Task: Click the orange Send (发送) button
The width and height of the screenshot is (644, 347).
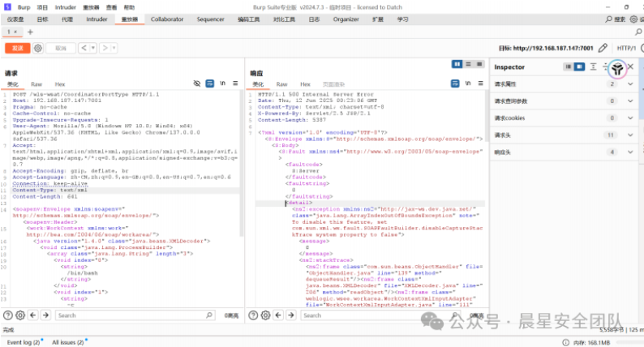Action: coord(15,49)
